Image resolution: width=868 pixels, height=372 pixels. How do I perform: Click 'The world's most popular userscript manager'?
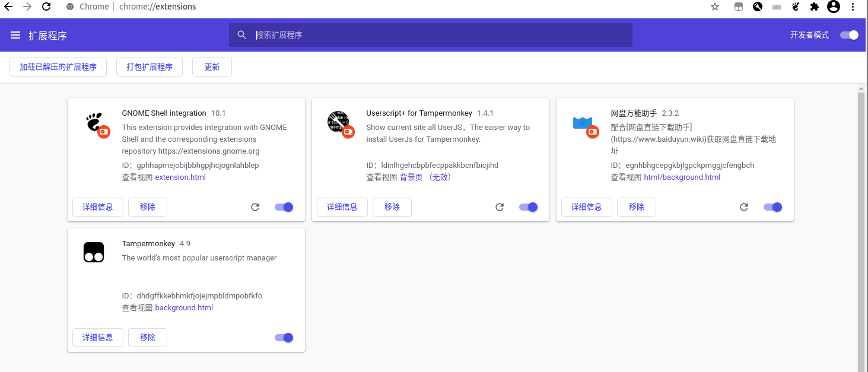click(x=199, y=258)
